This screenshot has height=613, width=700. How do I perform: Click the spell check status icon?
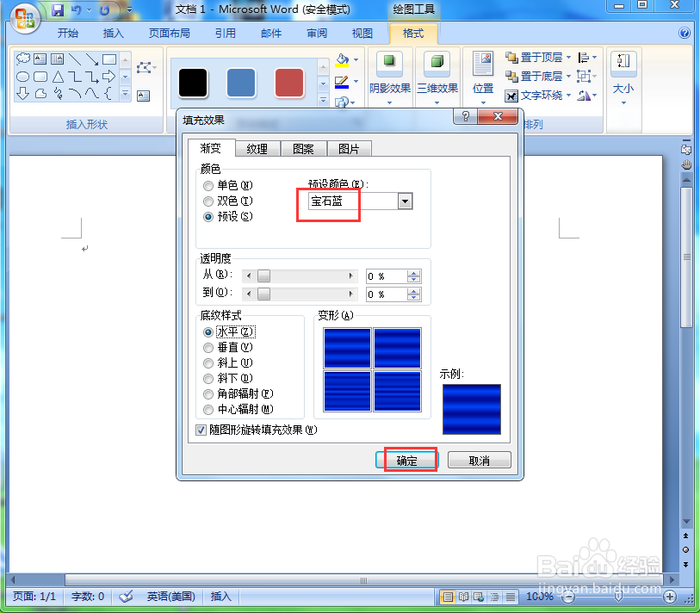[x=127, y=597]
